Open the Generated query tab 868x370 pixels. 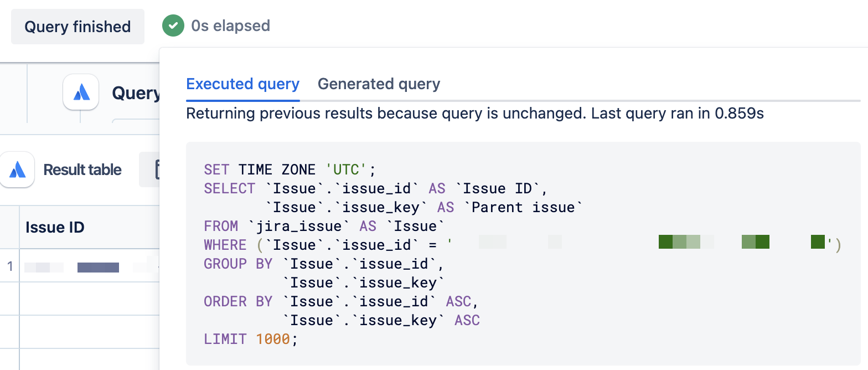(379, 84)
